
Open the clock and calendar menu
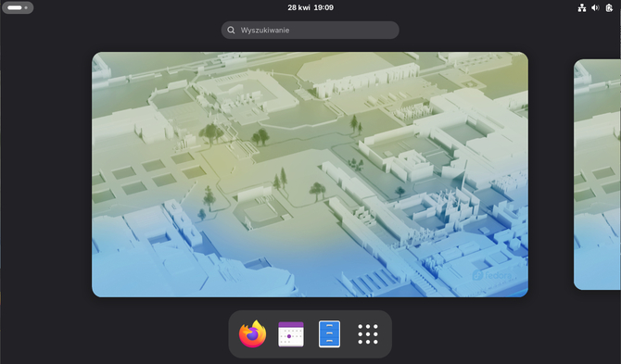(x=310, y=7)
